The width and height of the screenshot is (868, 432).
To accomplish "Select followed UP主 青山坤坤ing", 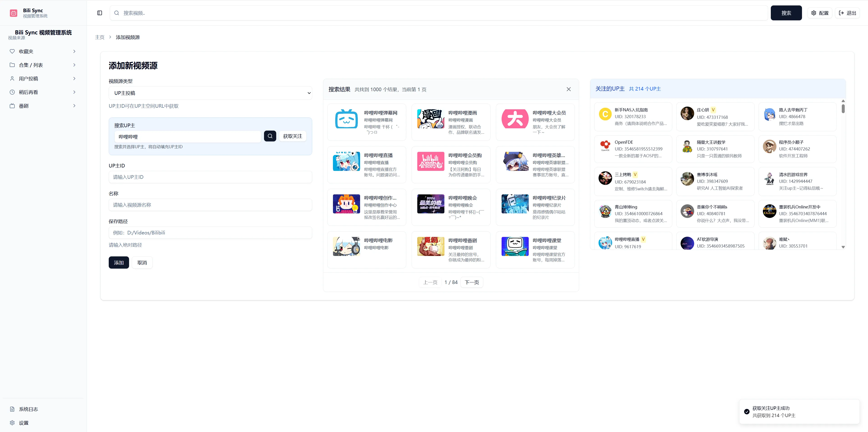I will point(633,214).
